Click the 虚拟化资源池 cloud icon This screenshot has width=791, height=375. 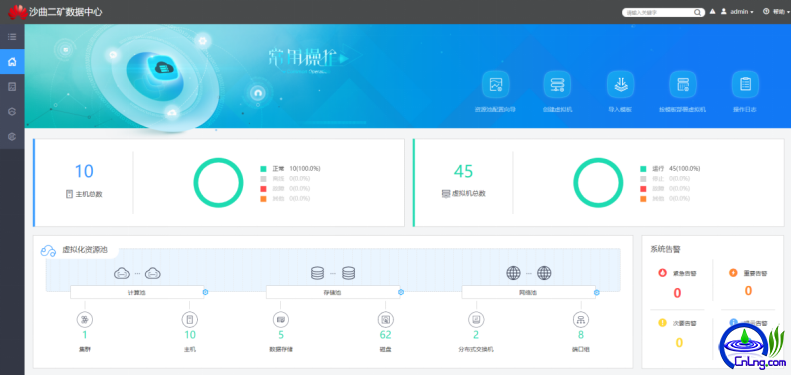click(x=48, y=250)
